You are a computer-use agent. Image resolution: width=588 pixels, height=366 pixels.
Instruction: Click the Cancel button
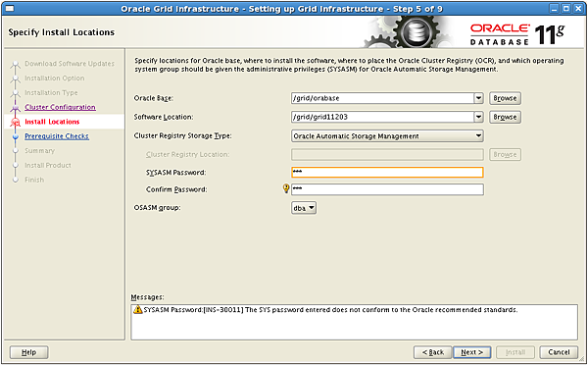[x=559, y=352]
